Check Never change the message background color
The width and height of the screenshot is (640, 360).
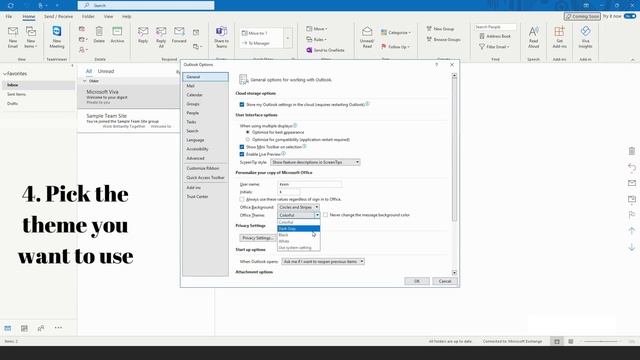pyautogui.click(x=325, y=215)
